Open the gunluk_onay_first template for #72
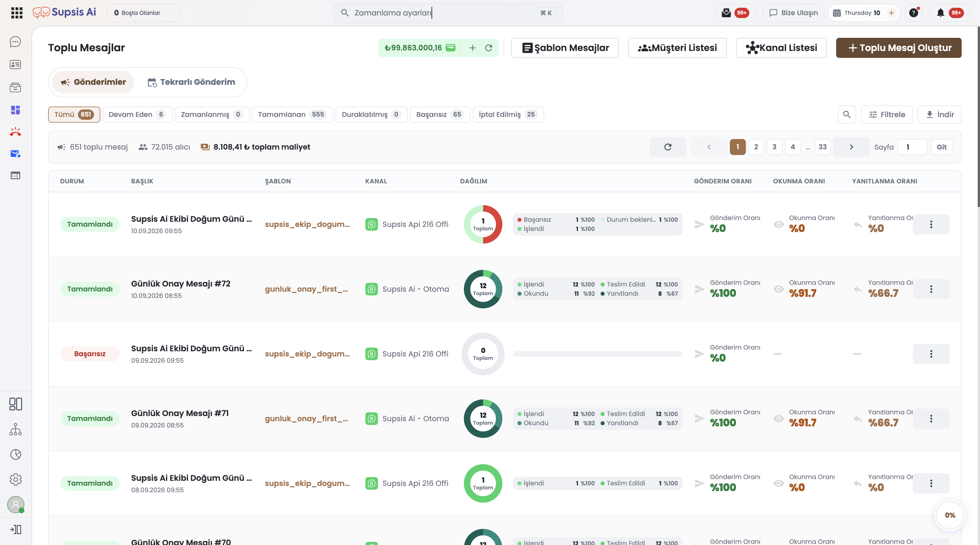 click(307, 289)
